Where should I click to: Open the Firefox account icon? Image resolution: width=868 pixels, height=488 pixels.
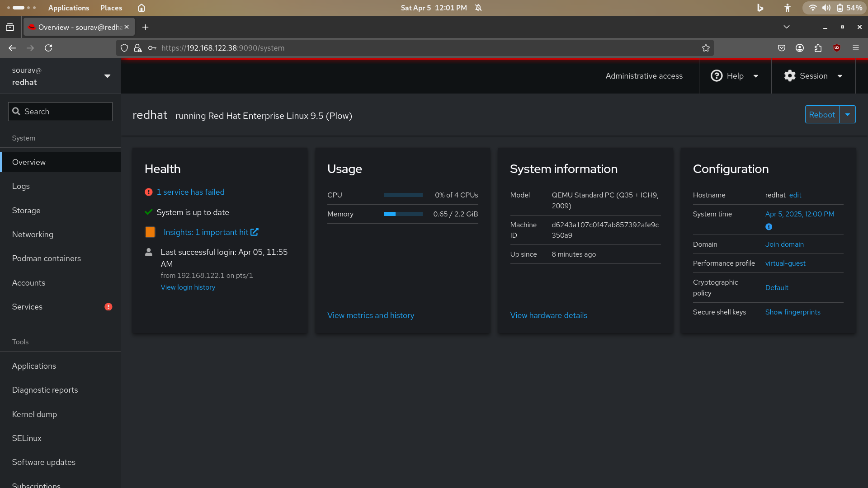[800, 48]
